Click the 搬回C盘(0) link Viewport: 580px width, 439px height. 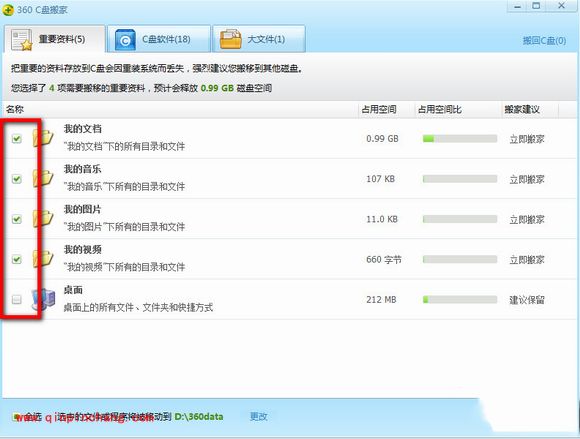point(544,40)
